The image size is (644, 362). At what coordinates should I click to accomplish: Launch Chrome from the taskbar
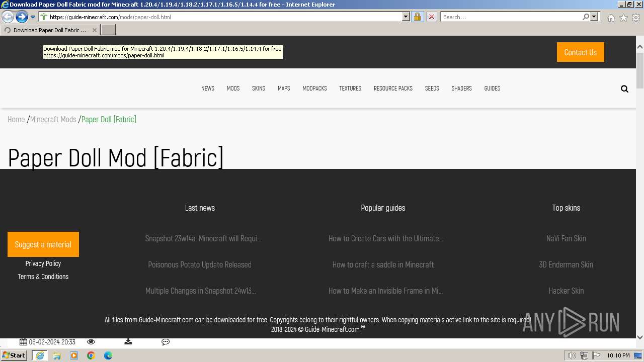(x=91, y=355)
